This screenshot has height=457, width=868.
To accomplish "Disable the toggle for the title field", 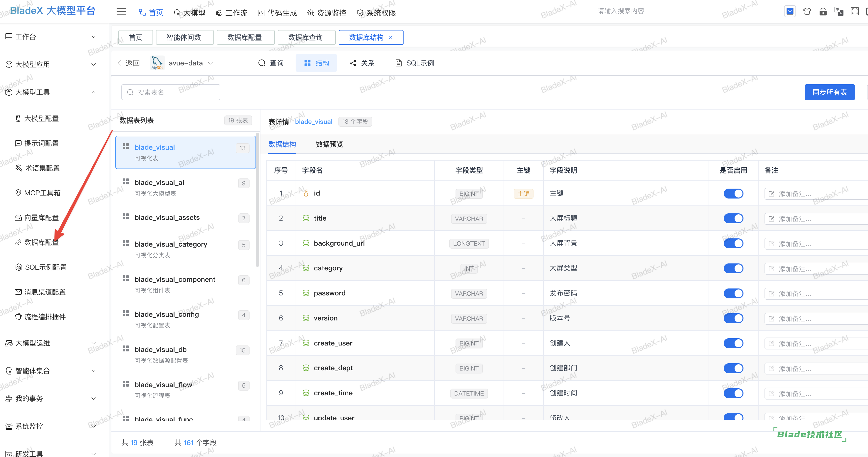I will 733,218.
